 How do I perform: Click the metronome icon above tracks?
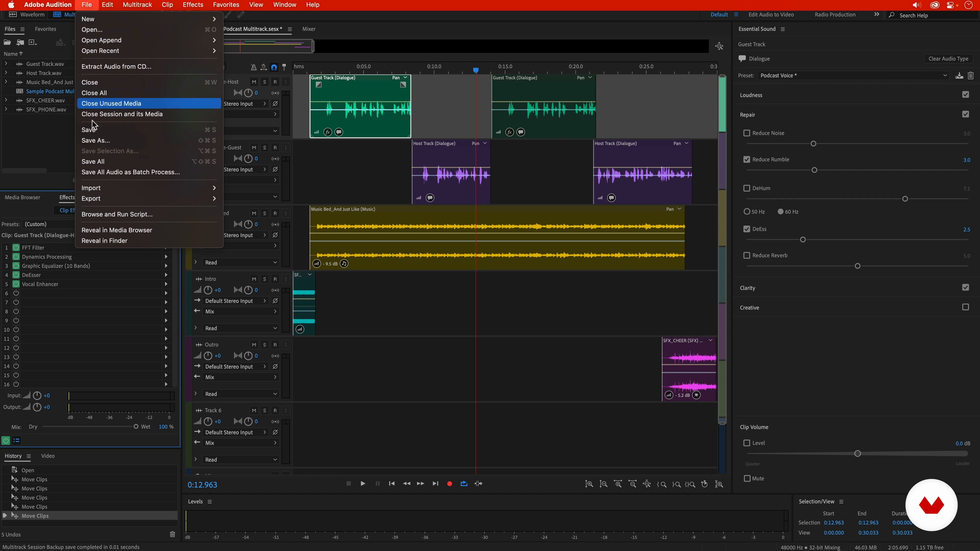point(253,67)
